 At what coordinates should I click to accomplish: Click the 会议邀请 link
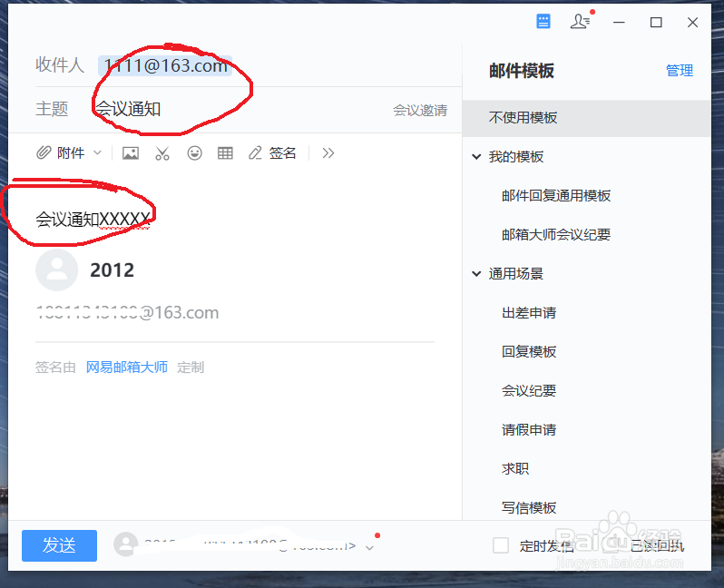420,111
